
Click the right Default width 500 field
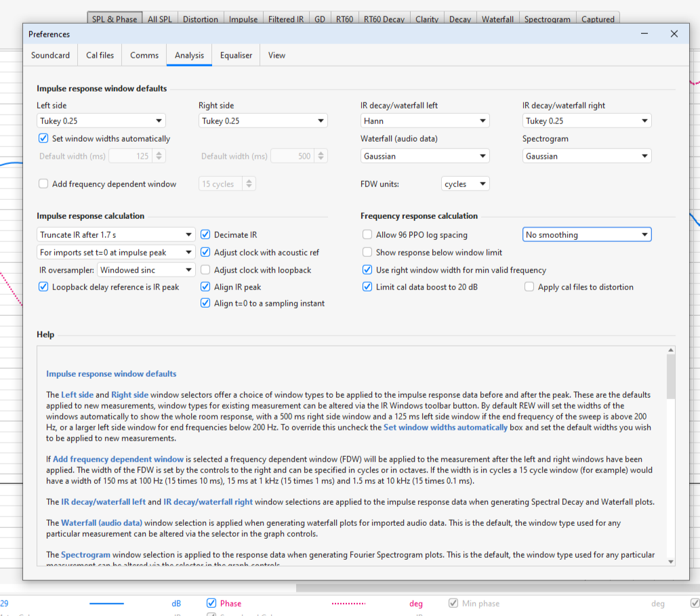pyautogui.click(x=293, y=157)
